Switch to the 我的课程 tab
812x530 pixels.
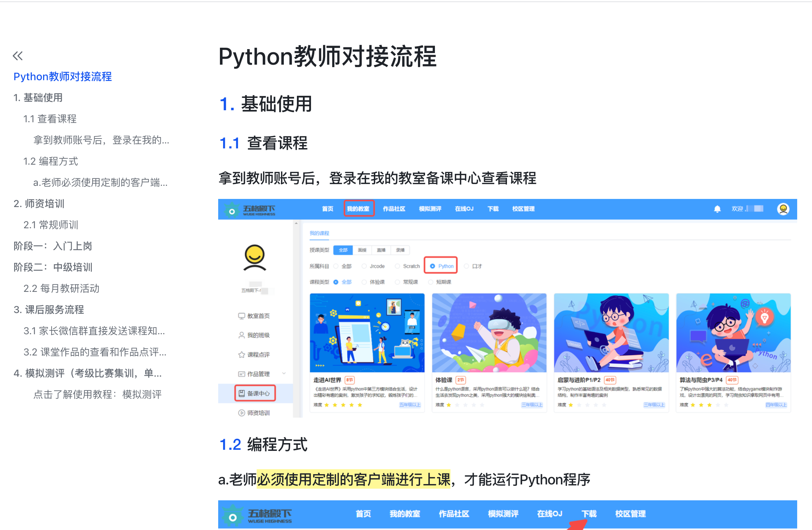319,233
